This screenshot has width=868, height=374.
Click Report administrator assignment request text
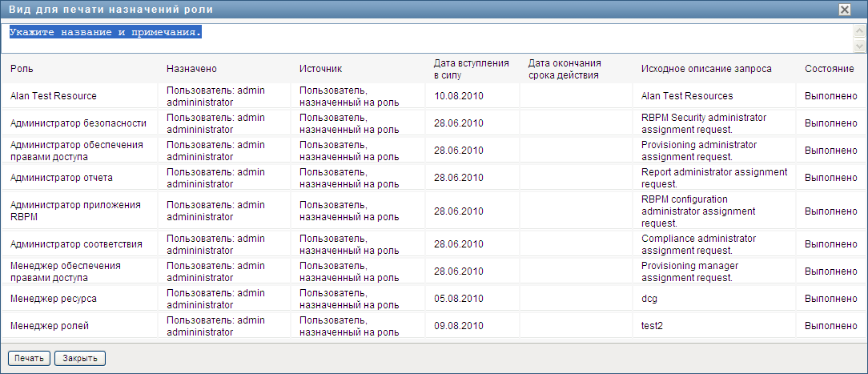(x=714, y=178)
